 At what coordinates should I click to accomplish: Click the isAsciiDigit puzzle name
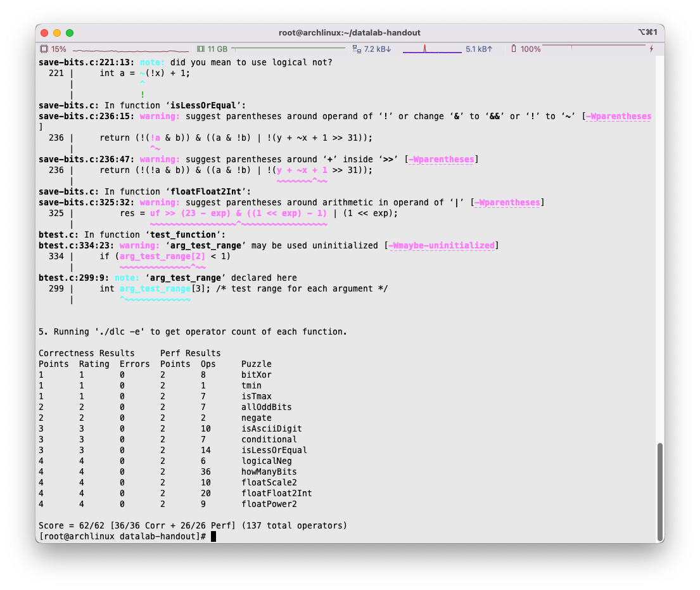pos(271,429)
